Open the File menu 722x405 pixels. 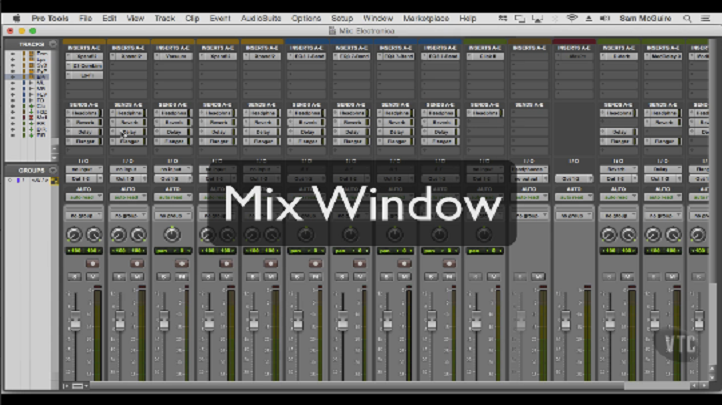(85, 18)
